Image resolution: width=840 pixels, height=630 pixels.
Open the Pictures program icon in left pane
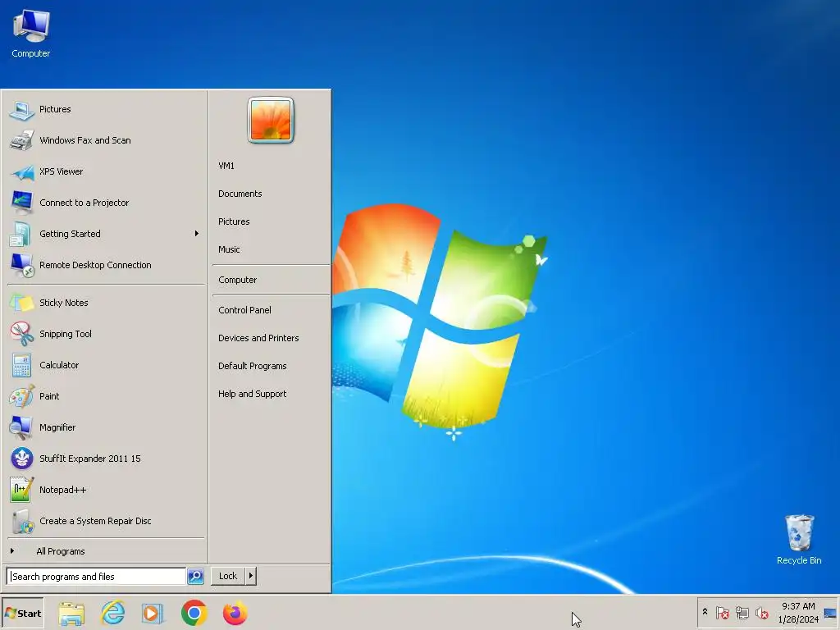click(x=21, y=109)
